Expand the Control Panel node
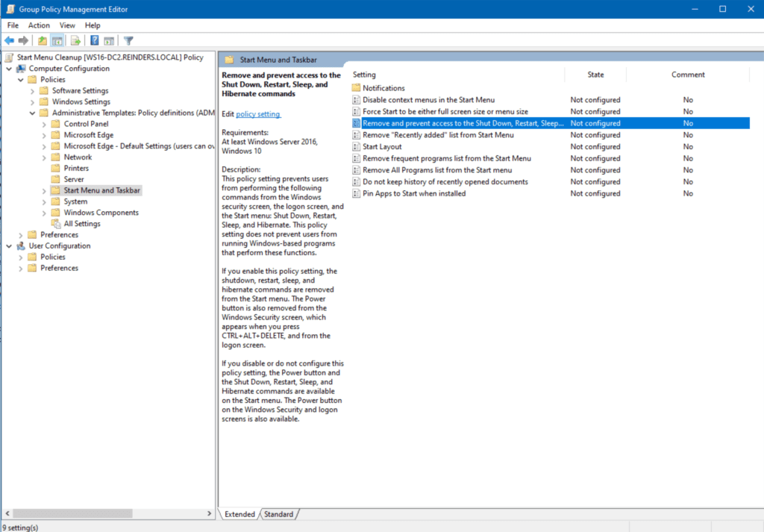Screen dimensions: 764x532 pyautogui.click(x=44, y=124)
